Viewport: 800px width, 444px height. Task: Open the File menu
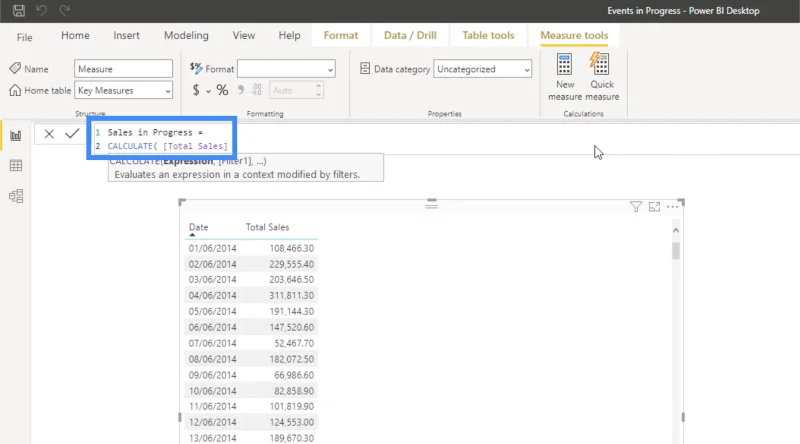point(24,37)
